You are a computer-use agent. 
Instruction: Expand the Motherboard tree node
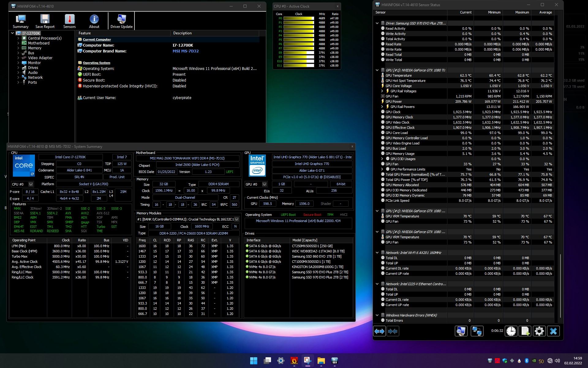pyautogui.click(x=18, y=43)
